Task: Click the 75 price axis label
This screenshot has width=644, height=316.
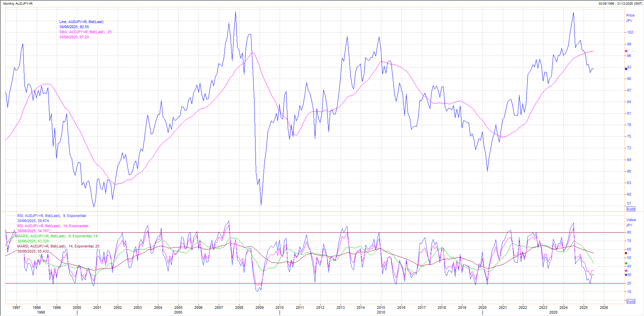Action: tap(629, 136)
